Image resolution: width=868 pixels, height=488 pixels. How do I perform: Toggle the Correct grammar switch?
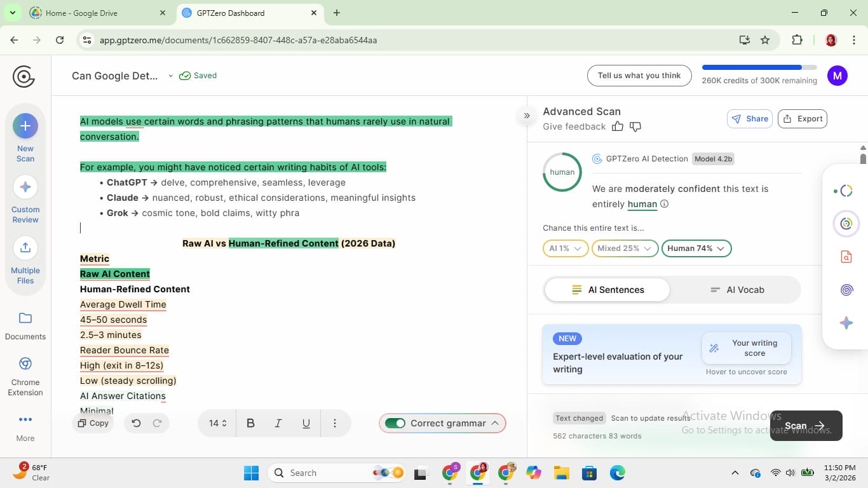point(395,423)
